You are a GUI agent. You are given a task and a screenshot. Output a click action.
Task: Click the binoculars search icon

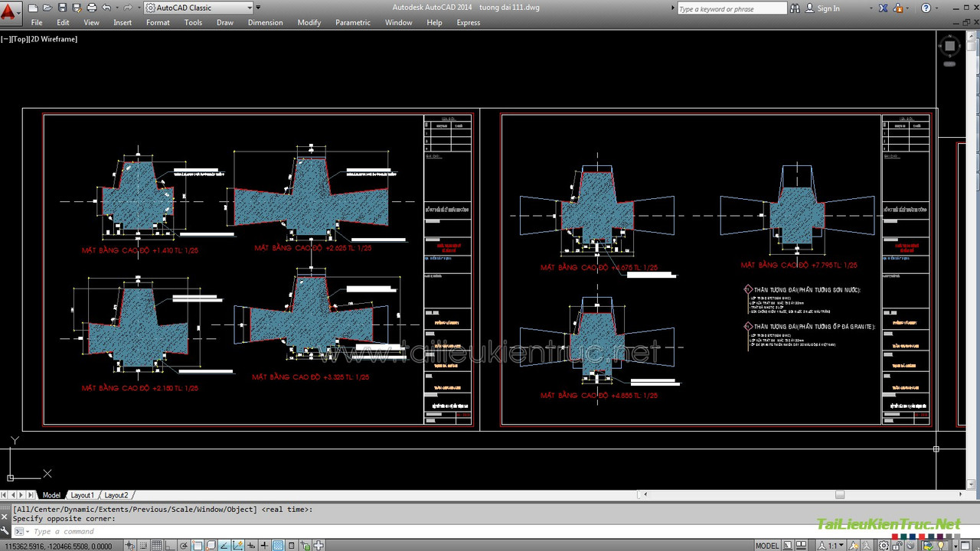[x=795, y=8]
